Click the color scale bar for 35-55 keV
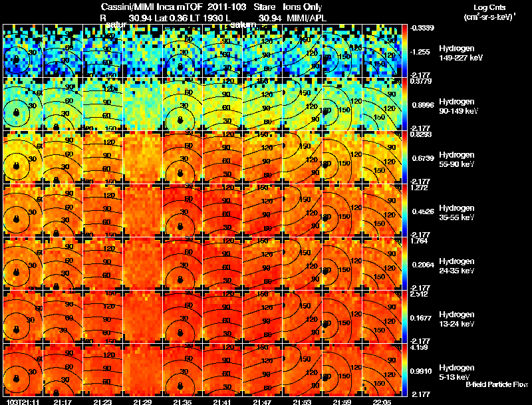Screen dimensions: 532x405 (404, 211)
